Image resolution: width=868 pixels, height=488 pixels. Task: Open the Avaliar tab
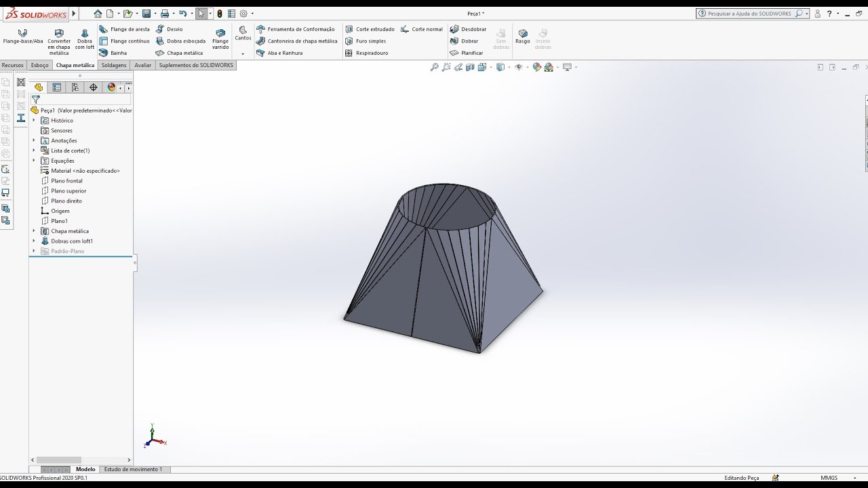(142, 65)
